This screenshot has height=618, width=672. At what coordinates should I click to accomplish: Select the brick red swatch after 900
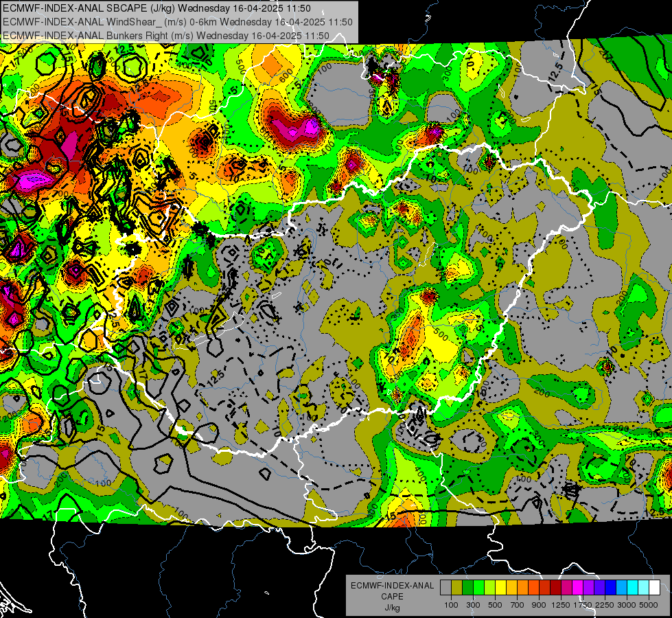[x=545, y=587]
